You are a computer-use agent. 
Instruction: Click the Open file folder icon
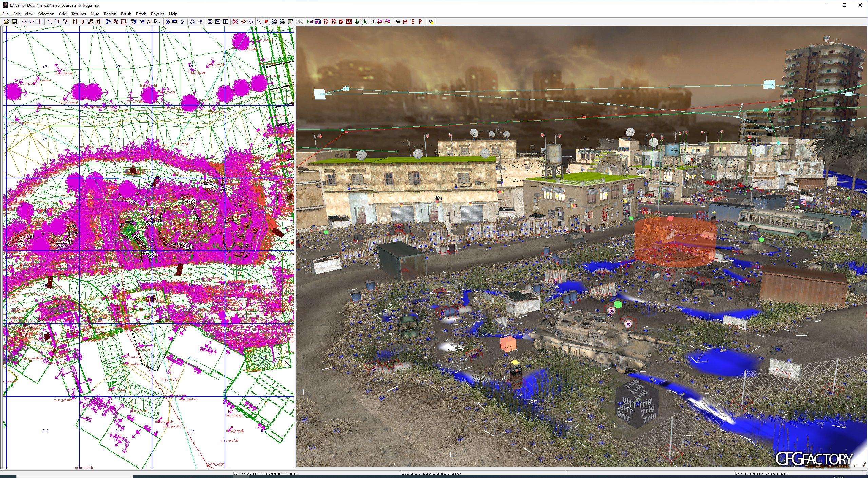pyautogui.click(x=6, y=22)
